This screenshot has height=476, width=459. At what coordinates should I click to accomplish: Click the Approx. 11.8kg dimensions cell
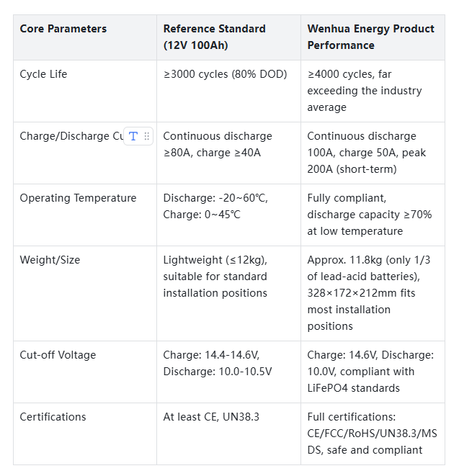point(368,293)
